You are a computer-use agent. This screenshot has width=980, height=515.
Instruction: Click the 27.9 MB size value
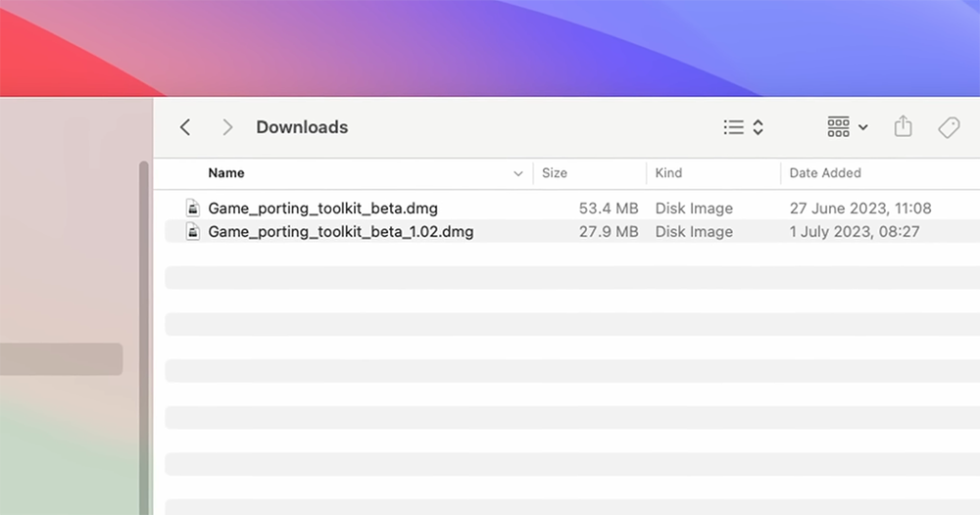click(x=609, y=232)
